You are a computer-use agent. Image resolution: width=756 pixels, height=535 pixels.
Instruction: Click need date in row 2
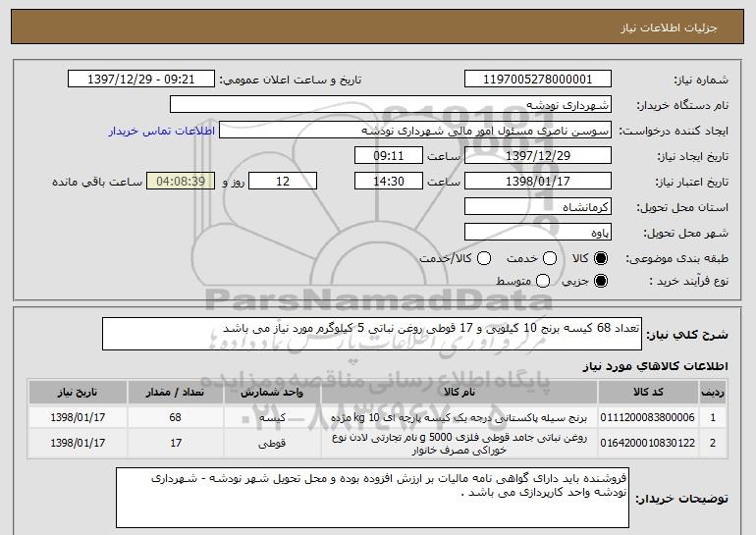tap(78, 443)
